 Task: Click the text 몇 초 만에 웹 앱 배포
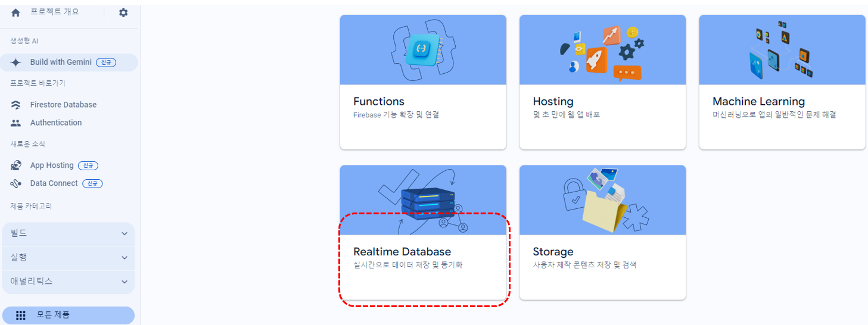(x=567, y=115)
